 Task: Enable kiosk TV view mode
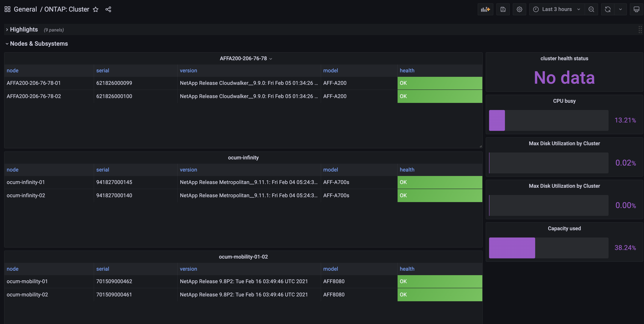coord(637,9)
